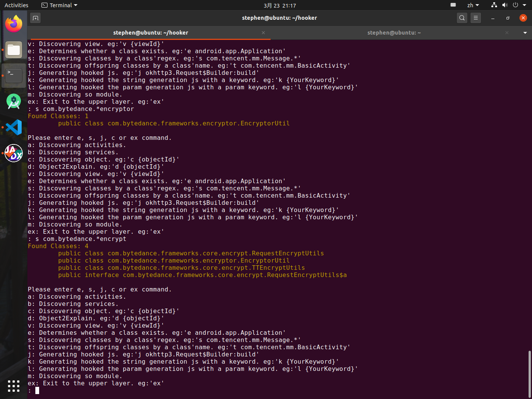Click the network status icon
Image resolution: width=532 pixels, height=399 pixels.
tap(494, 5)
